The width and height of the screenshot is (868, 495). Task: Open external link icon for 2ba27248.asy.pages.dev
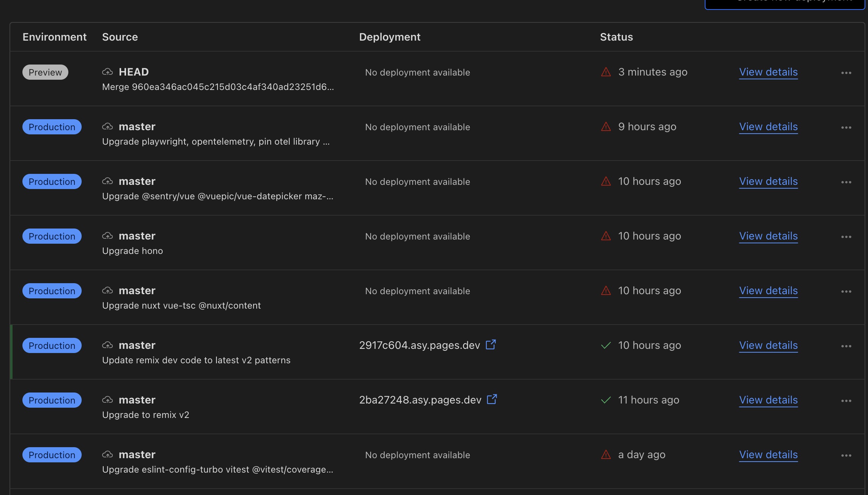coord(492,399)
